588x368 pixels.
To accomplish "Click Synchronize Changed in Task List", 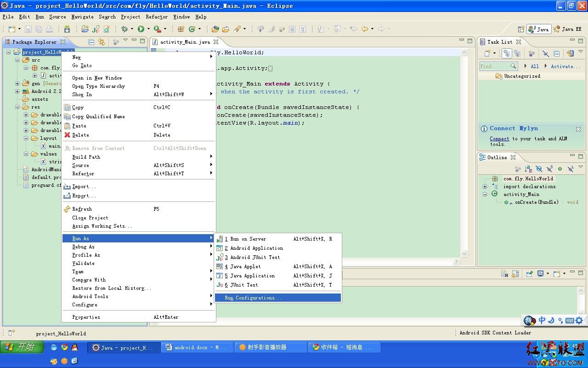I will (570, 54).
